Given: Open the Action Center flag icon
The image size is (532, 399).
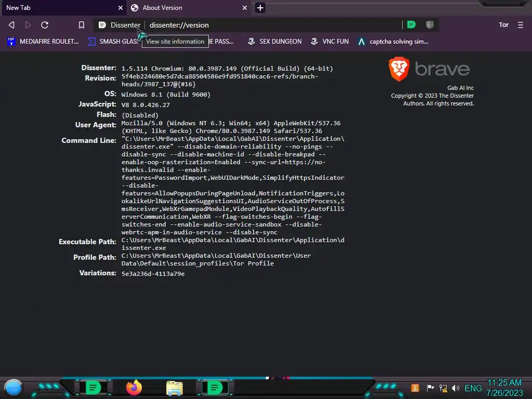Looking at the screenshot, I should [x=430, y=388].
